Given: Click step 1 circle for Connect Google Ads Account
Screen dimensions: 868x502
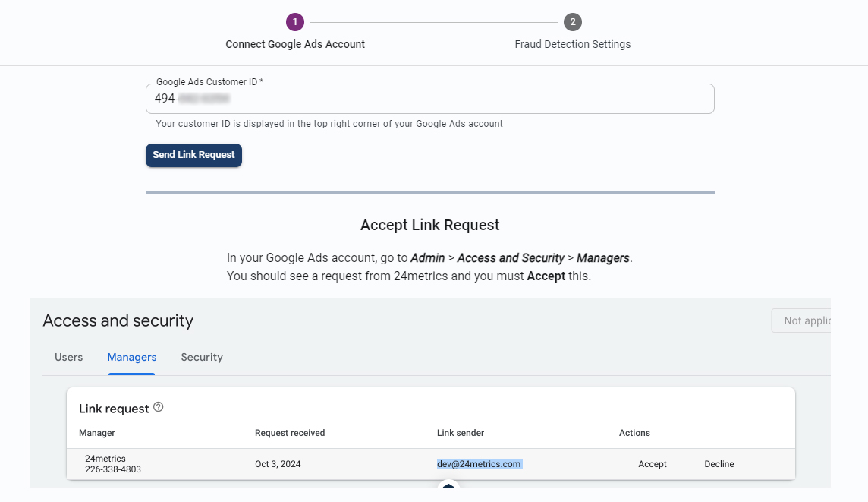Looking at the screenshot, I should [295, 22].
